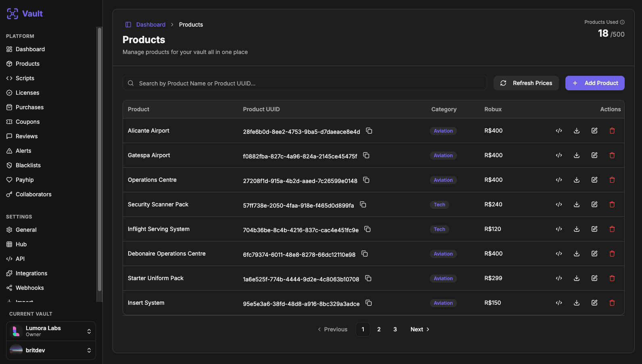The width and height of the screenshot is (642, 364).
Task: Open code snippet for Alicante Airport
Action: tap(559, 131)
